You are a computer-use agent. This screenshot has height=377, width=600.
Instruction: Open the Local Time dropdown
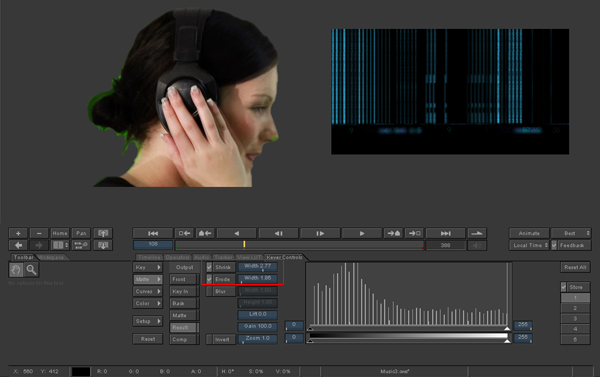(529, 245)
